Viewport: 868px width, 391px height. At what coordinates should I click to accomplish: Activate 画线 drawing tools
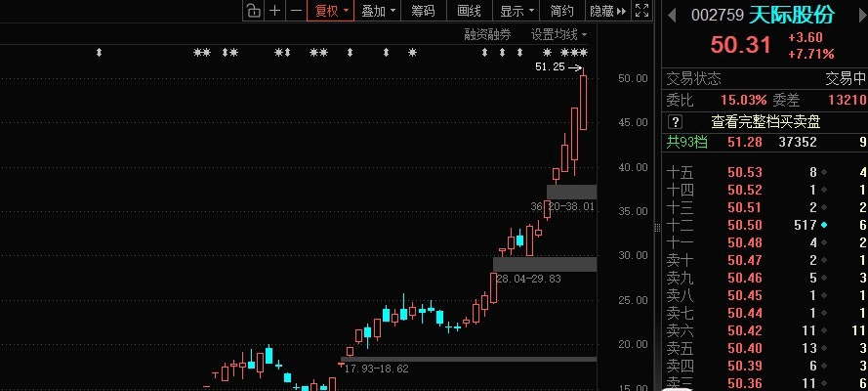click(x=470, y=11)
